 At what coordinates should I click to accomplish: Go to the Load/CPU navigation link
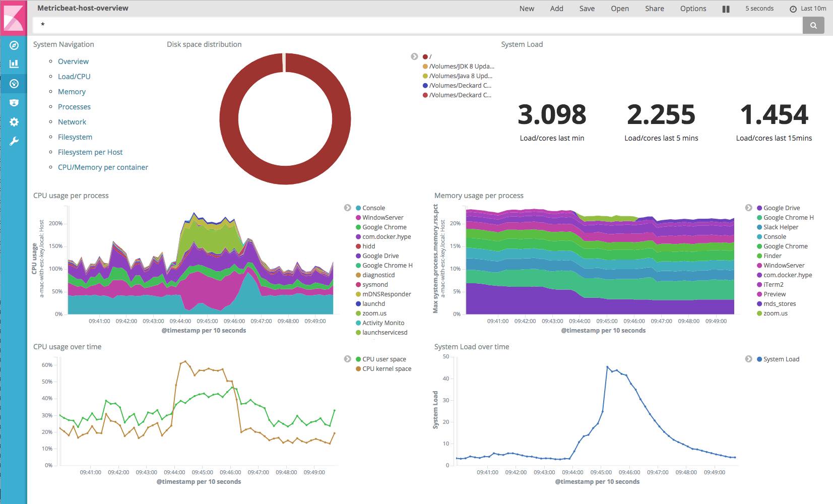(74, 77)
